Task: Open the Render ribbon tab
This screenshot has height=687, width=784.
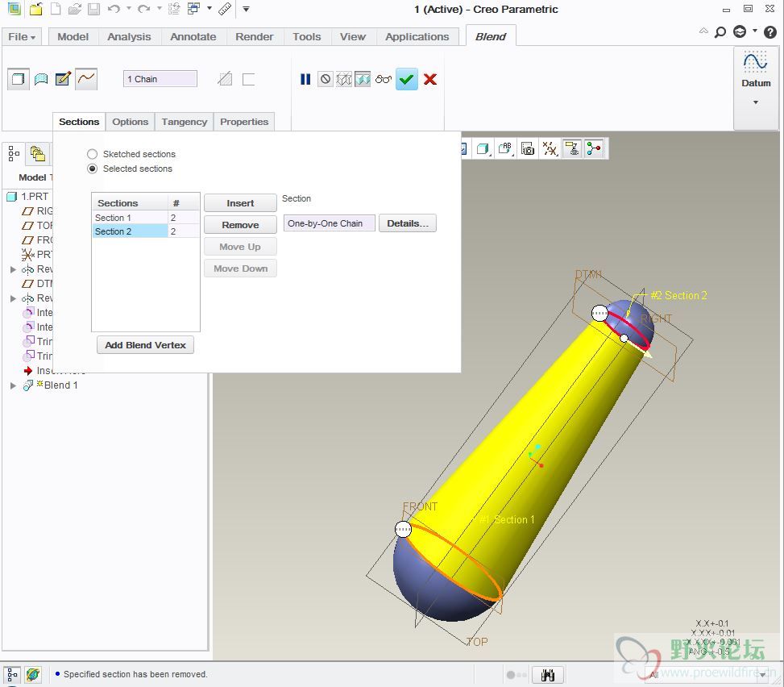Action: (x=254, y=37)
